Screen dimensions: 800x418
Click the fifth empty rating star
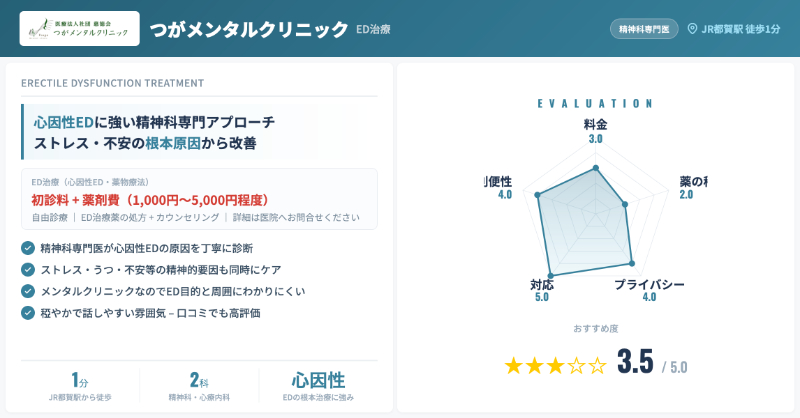pos(598,365)
